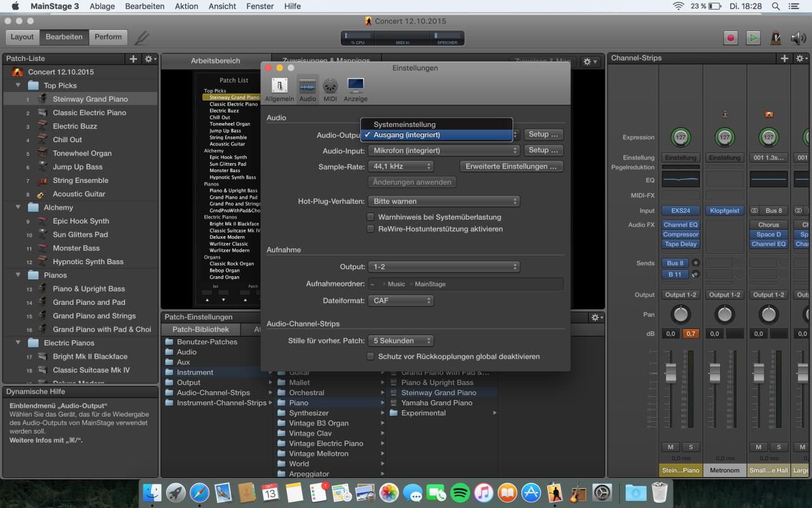Viewport: 812px width, 508px height.
Task: Mute the Steinway Piano channel strip
Action: tap(670, 447)
